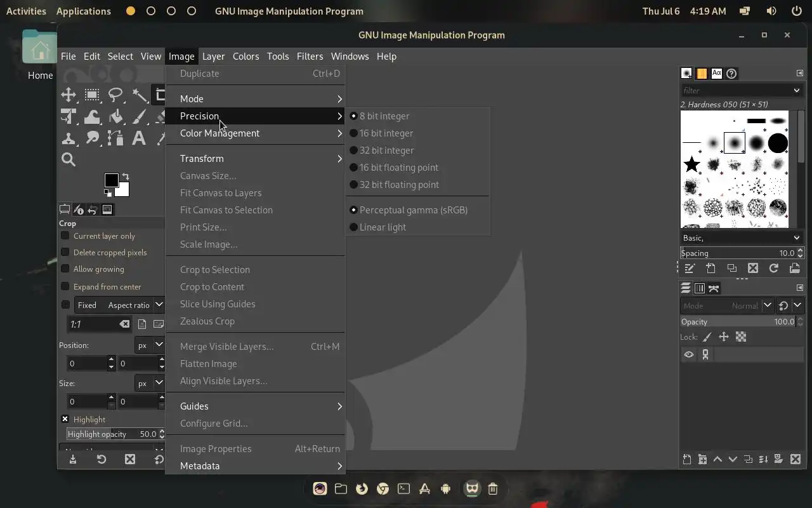The image size is (812, 508).
Task: Open the Brushes tab
Action: click(686, 74)
